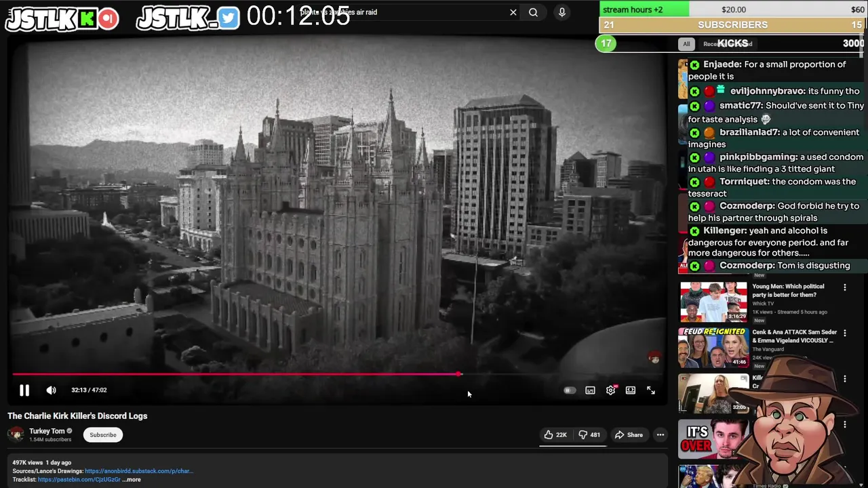The image size is (868, 488).
Task: Click the Twitter bird logo in overlay
Action: coord(229,18)
